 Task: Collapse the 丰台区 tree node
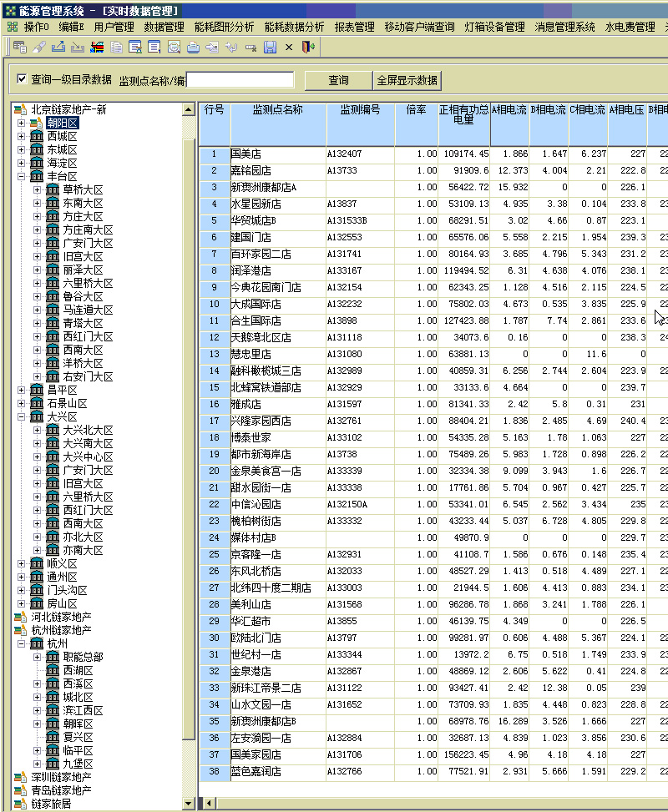coord(21,177)
